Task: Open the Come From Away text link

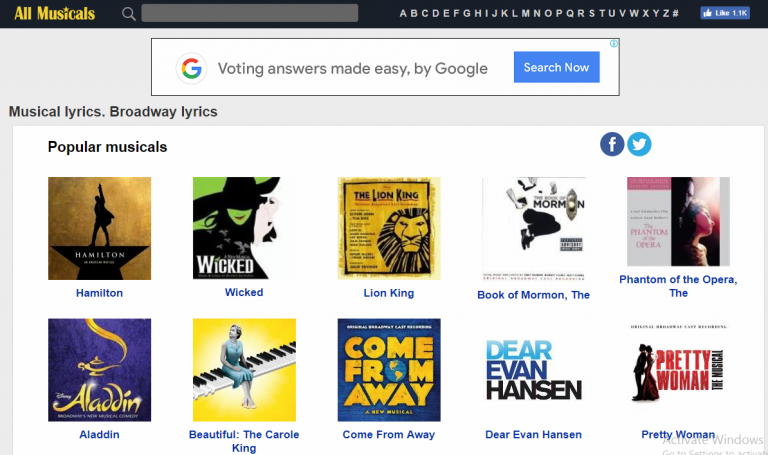Action: tap(389, 435)
